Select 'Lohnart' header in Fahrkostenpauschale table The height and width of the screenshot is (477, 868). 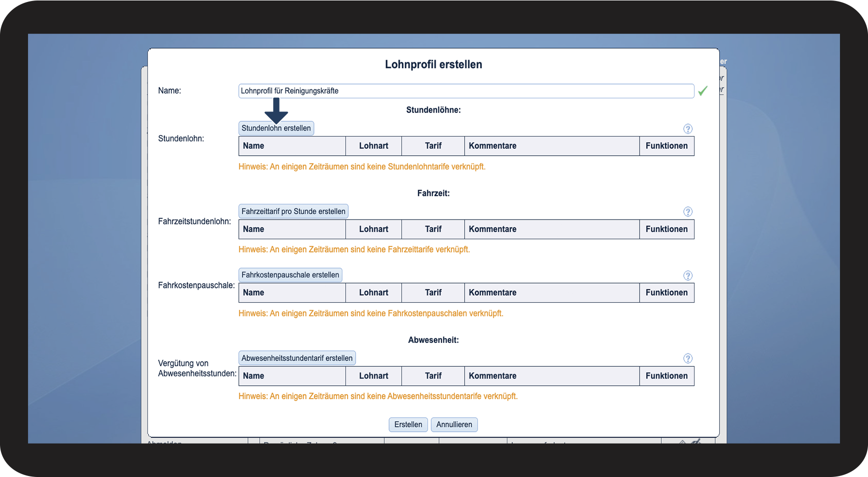pos(374,293)
